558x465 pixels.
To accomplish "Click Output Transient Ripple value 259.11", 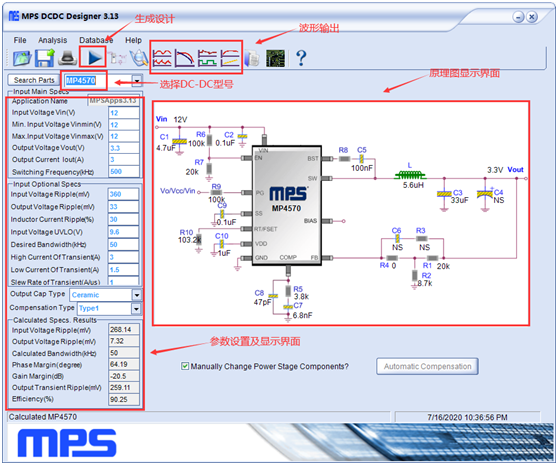I will click(x=124, y=387).
